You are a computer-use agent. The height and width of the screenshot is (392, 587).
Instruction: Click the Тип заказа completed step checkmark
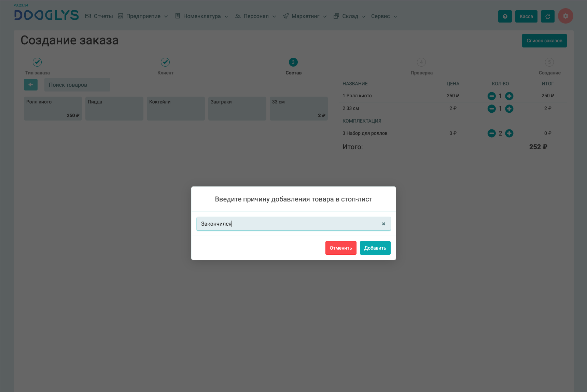(37, 62)
